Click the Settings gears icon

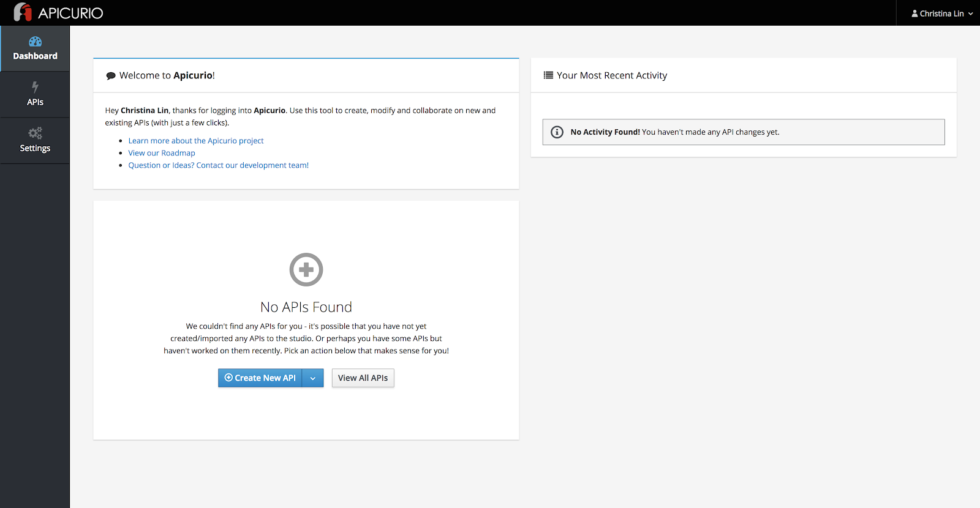coord(35,133)
